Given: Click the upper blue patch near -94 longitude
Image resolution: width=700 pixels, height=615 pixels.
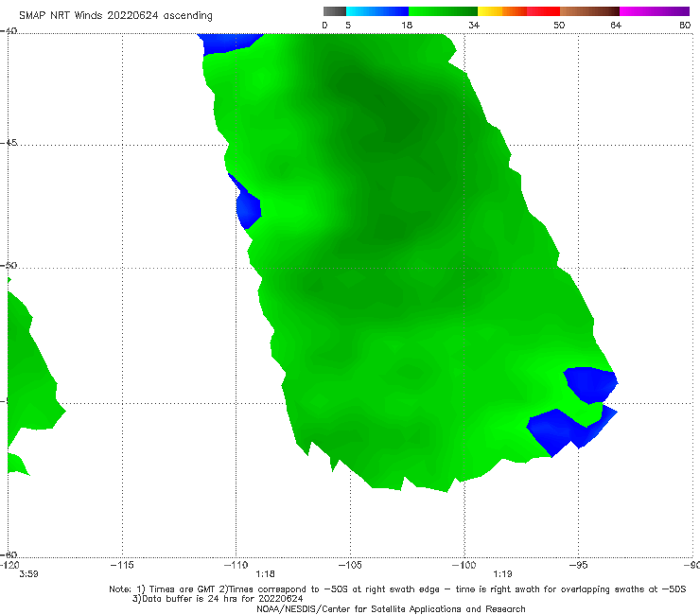Looking at the screenshot, I should [x=590, y=384].
